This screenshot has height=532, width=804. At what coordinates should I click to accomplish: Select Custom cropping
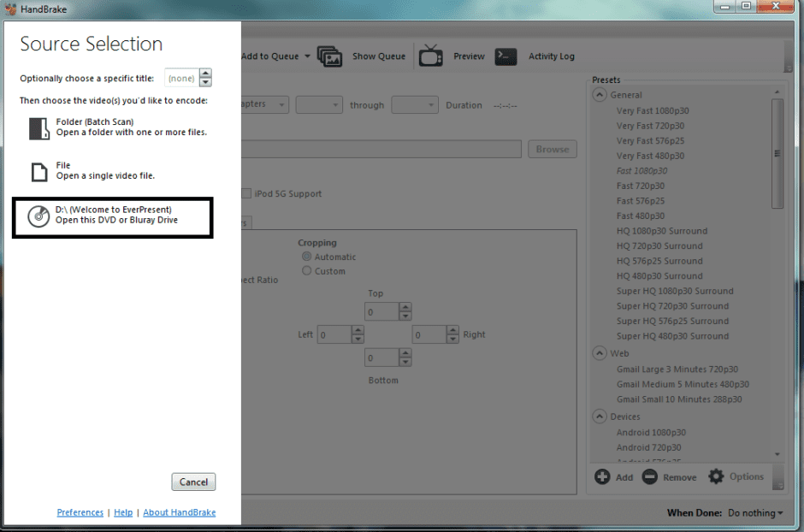tap(306, 271)
